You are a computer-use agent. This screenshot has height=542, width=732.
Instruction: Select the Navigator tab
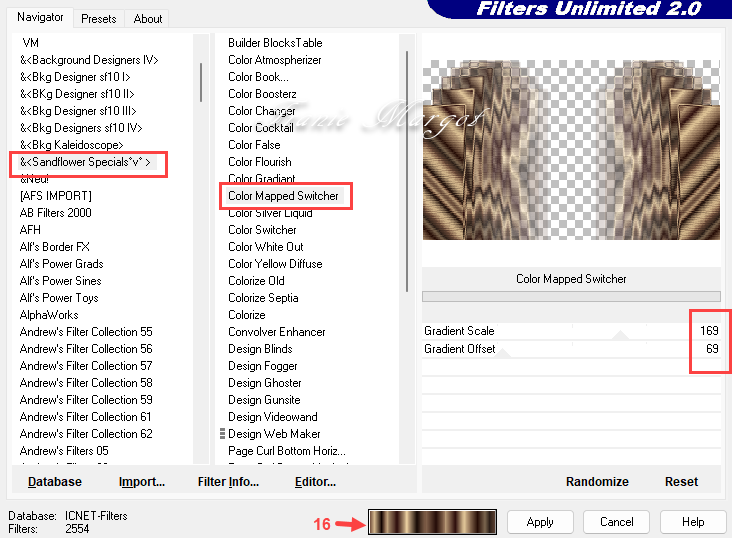click(x=40, y=17)
